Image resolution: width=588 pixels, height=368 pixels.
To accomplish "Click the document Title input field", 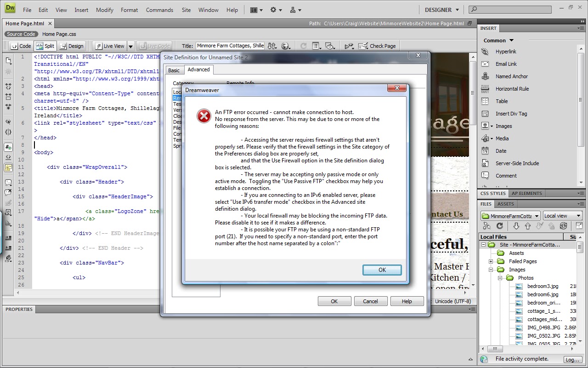I will (x=230, y=46).
